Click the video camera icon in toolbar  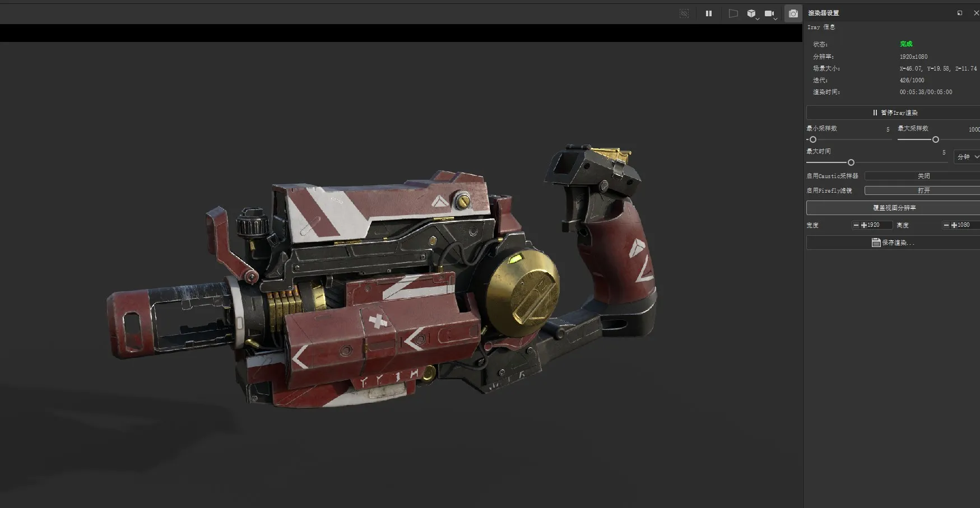coord(769,13)
